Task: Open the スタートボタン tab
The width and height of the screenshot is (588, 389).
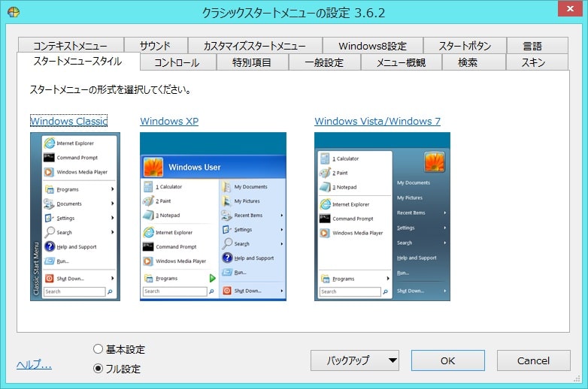Action: 465,46
